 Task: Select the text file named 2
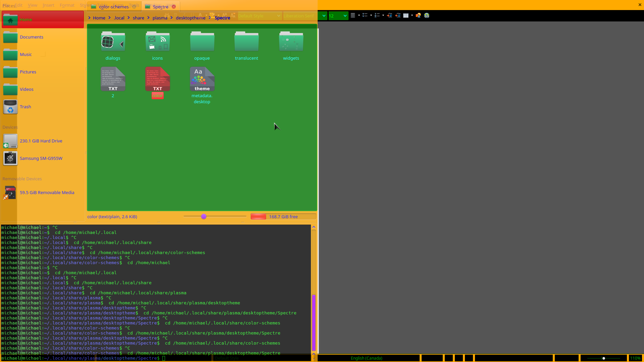point(113,82)
